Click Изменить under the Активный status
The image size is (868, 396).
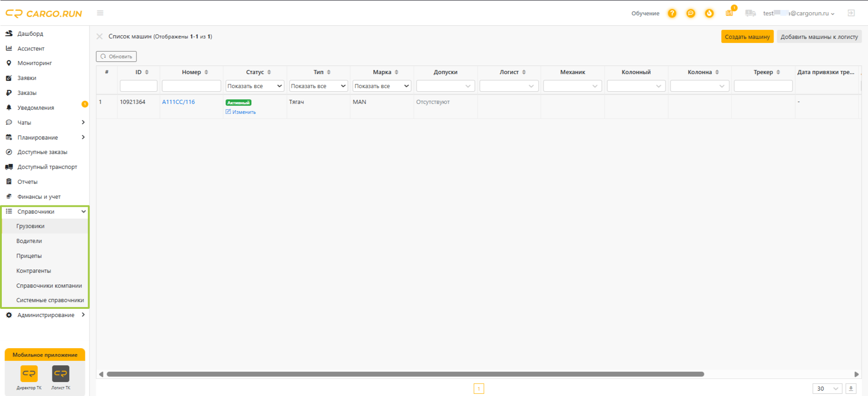pos(241,112)
